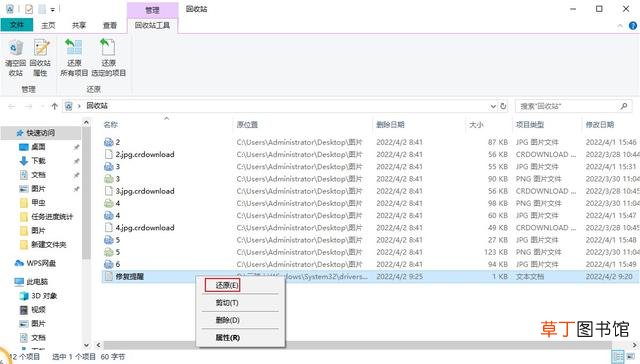The image size is (640, 364).
Task: Click the horizontal scrollbar left arrow
Action: click(x=98, y=345)
